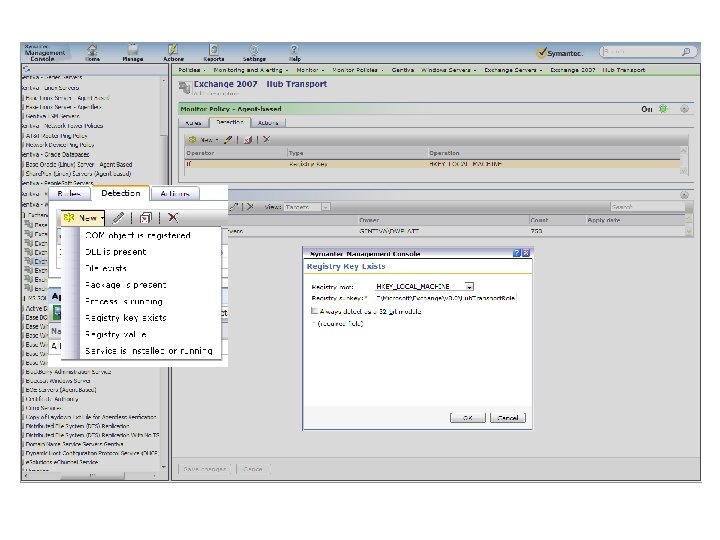The image size is (720, 540).
Task: Close the Registry Key Exists dialog
Action: pos(526,253)
